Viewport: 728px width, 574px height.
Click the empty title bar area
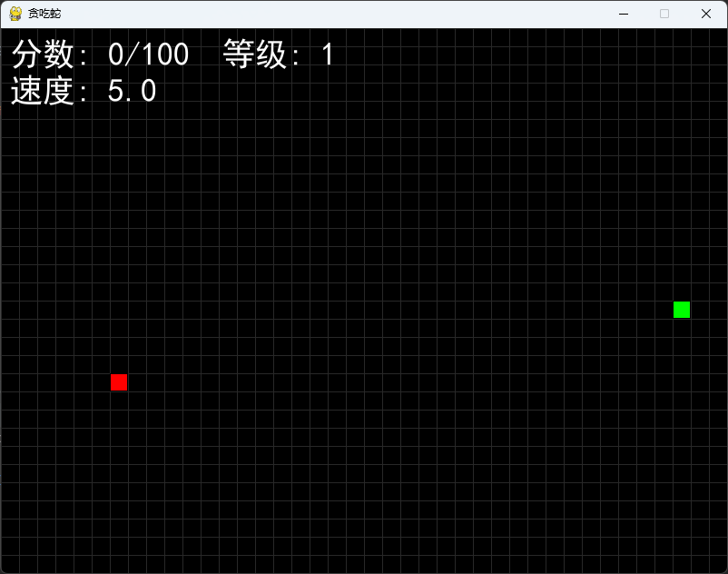click(x=363, y=14)
